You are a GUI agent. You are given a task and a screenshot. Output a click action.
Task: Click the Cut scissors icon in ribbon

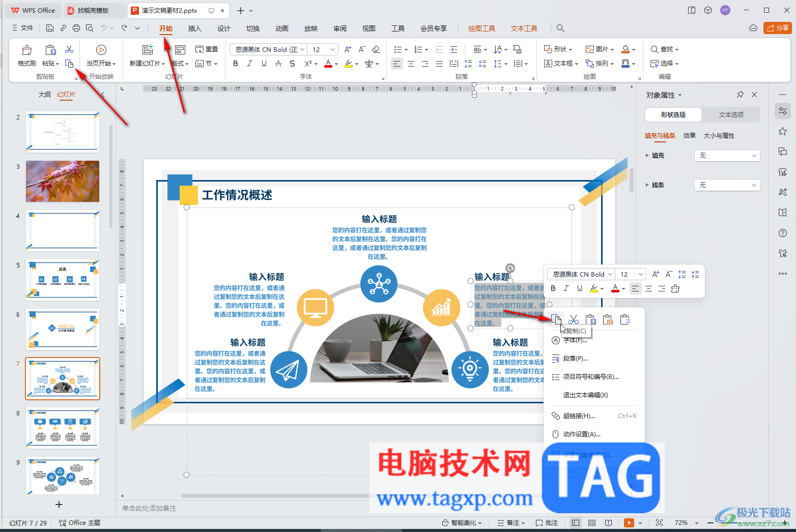click(69, 49)
